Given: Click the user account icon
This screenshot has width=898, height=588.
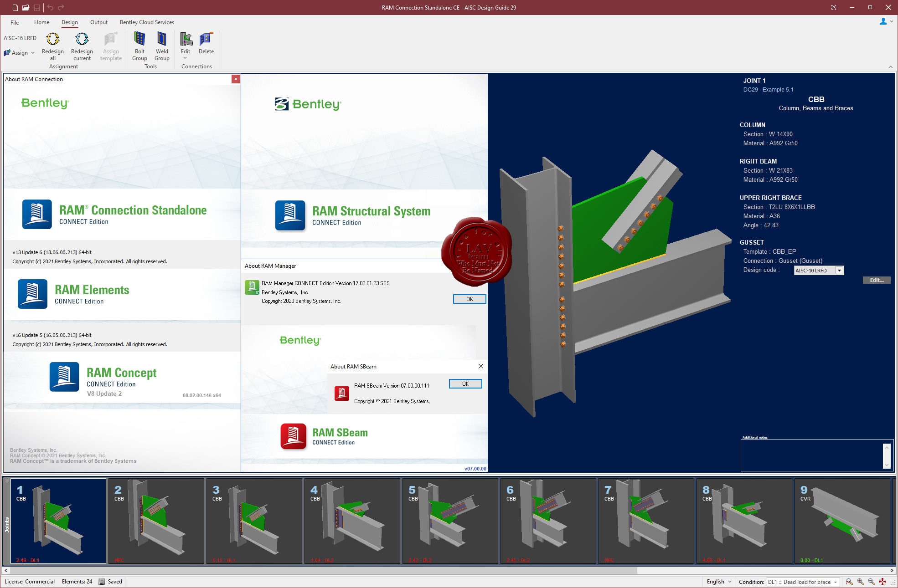Looking at the screenshot, I should coord(883,21).
